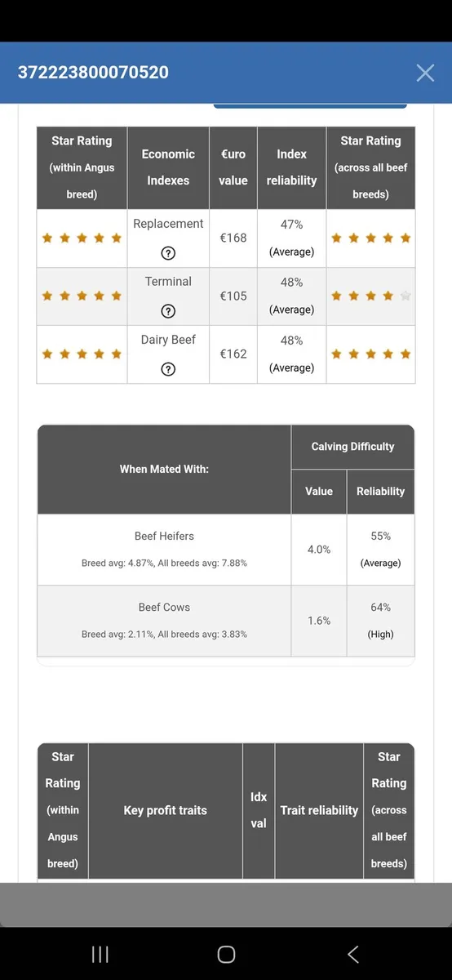Open the Terminal index help icon

(168, 310)
